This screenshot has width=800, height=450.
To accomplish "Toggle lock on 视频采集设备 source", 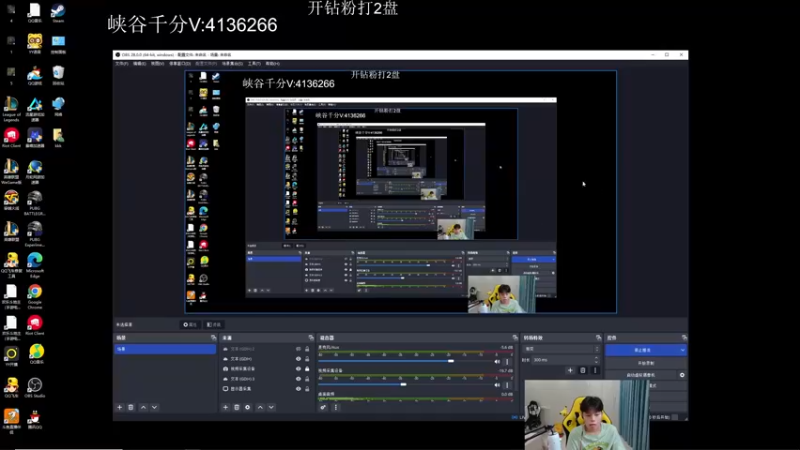I will pyautogui.click(x=307, y=368).
